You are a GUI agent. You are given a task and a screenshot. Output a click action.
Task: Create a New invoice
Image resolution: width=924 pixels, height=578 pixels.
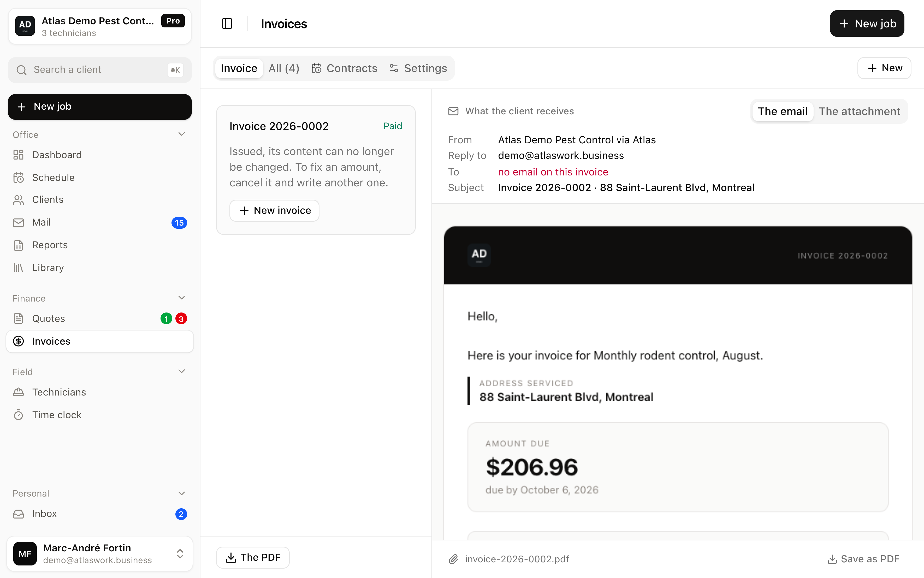click(x=274, y=211)
